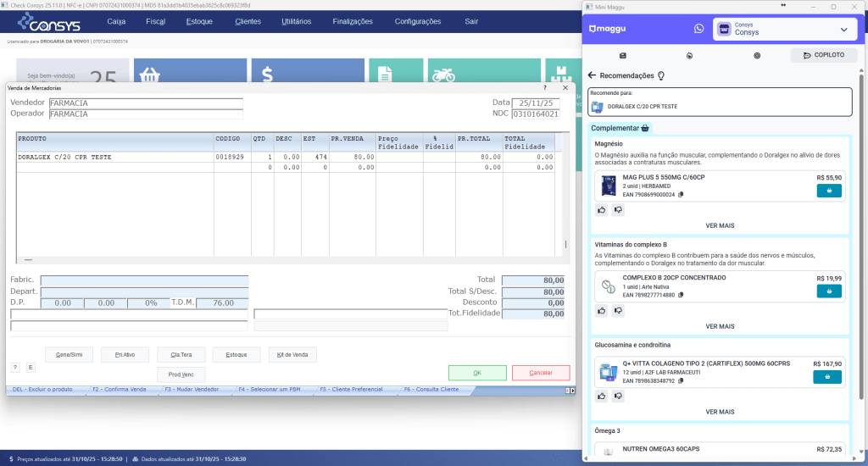Viewport: 868px width, 466px height.
Task: Expand VER MAIS under Magnésio
Action: pyautogui.click(x=720, y=226)
